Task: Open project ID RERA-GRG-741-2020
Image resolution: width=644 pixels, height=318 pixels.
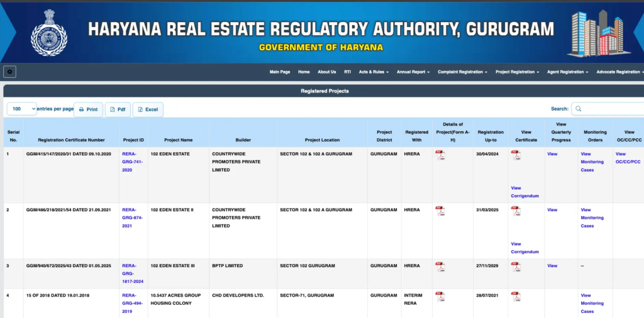Action: pyautogui.click(x=133, y=162)
